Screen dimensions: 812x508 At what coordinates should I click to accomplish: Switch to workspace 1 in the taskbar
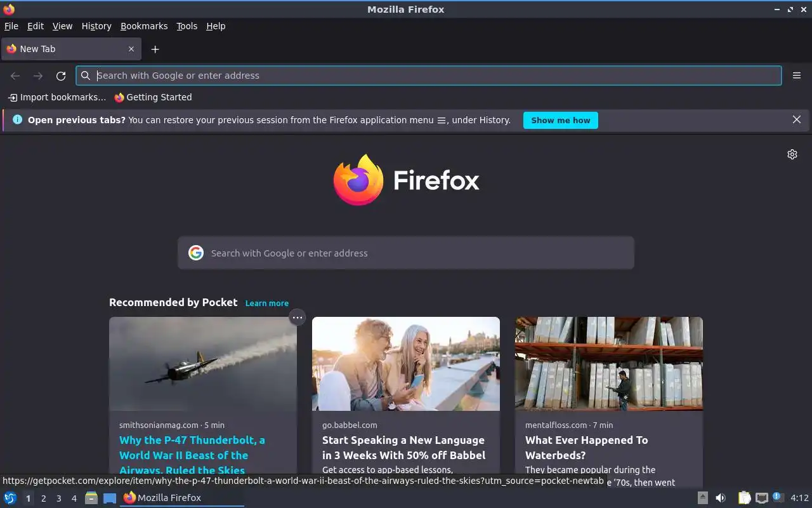click(28, 498)
